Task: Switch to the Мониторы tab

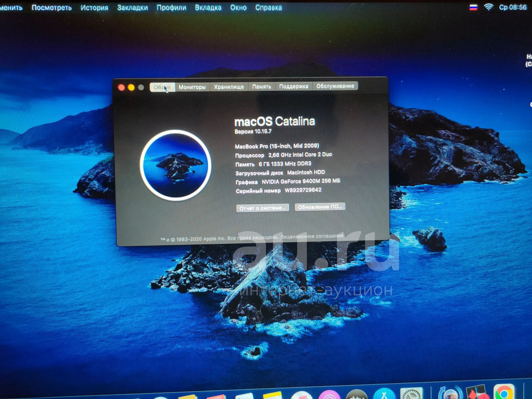Action: point(192,87)
